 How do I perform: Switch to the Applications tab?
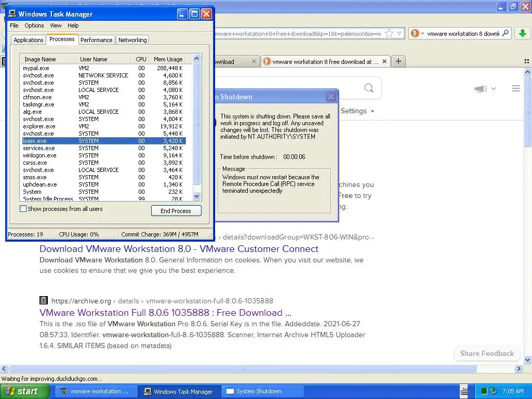(28, 40)
